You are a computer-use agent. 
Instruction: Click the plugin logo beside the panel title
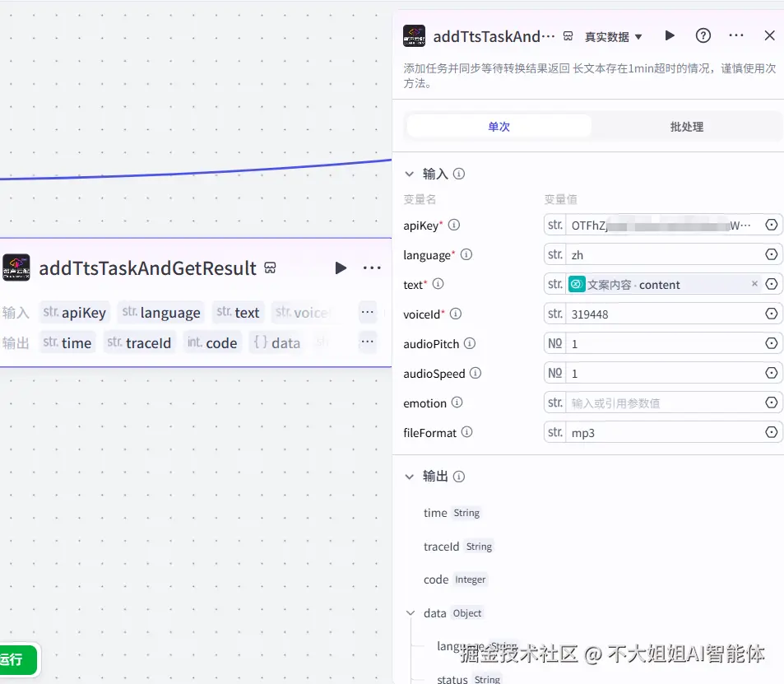point(414,35)
